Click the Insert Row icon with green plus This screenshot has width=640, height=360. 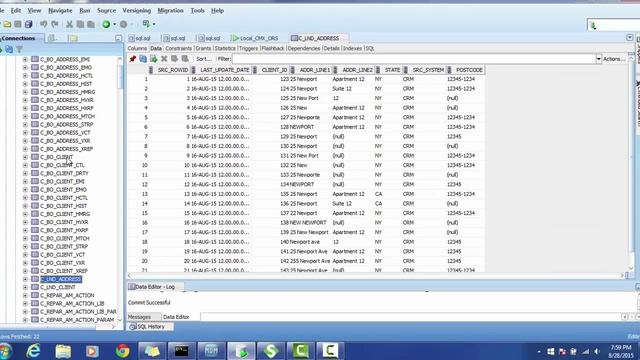pyautogui.click(x=153, y=59)
